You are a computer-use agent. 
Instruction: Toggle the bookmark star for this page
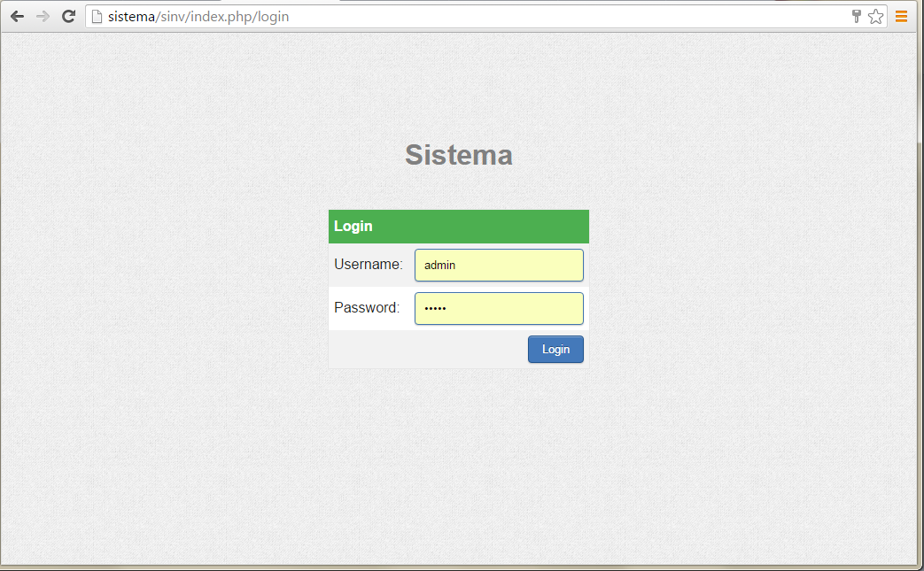[875, 16]
